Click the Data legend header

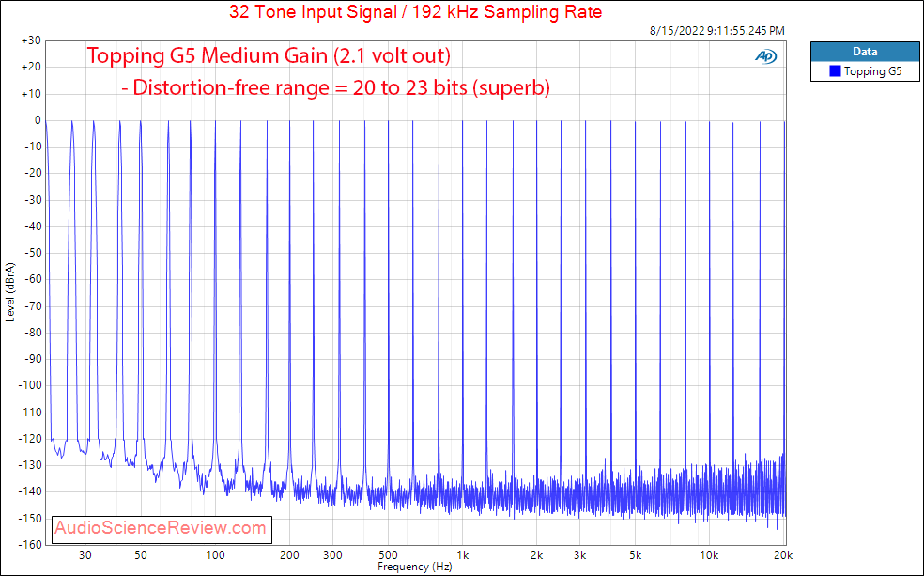click(x=865, y=52)
